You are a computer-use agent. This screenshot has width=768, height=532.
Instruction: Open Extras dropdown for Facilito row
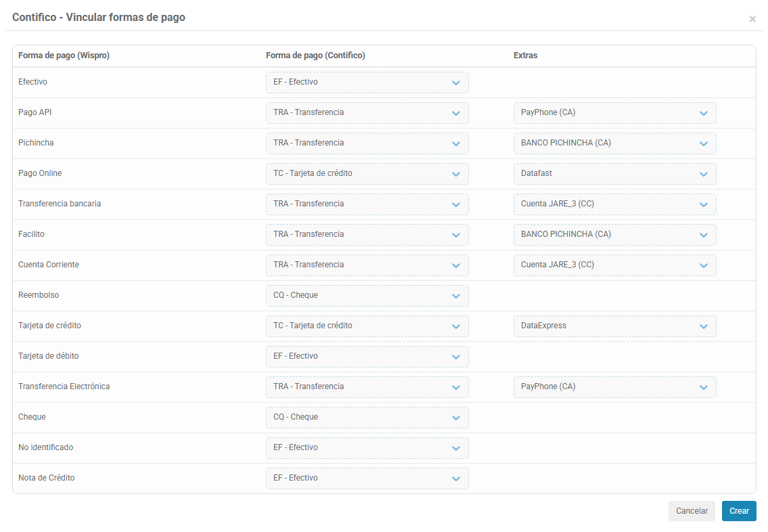tap(614, 235)
